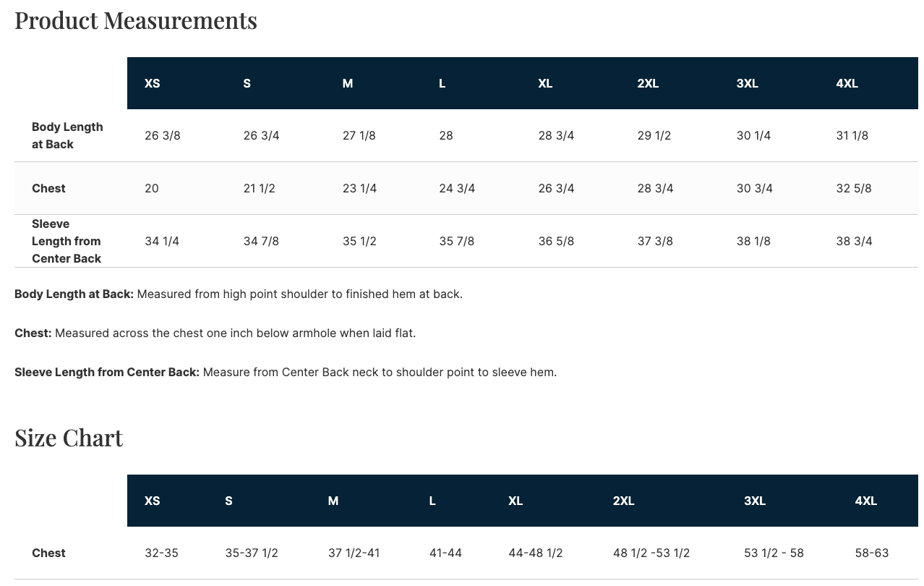Click the Size Chart heading

pyautogui.click(x=69, y=438)
